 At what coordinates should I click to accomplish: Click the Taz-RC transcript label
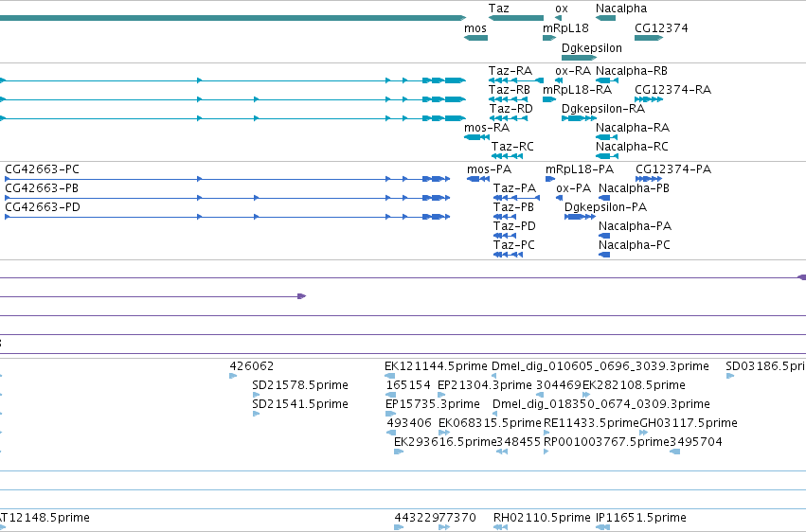click(x=512, y=147)
